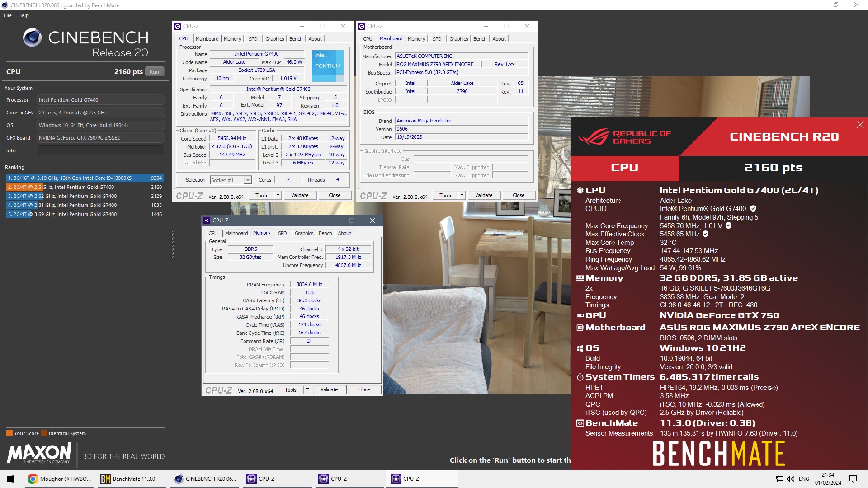The image size is (868, 488).
Task: Open Tools dropdown arrow in CPU-Z CPU window
Action: coord(278,195)
